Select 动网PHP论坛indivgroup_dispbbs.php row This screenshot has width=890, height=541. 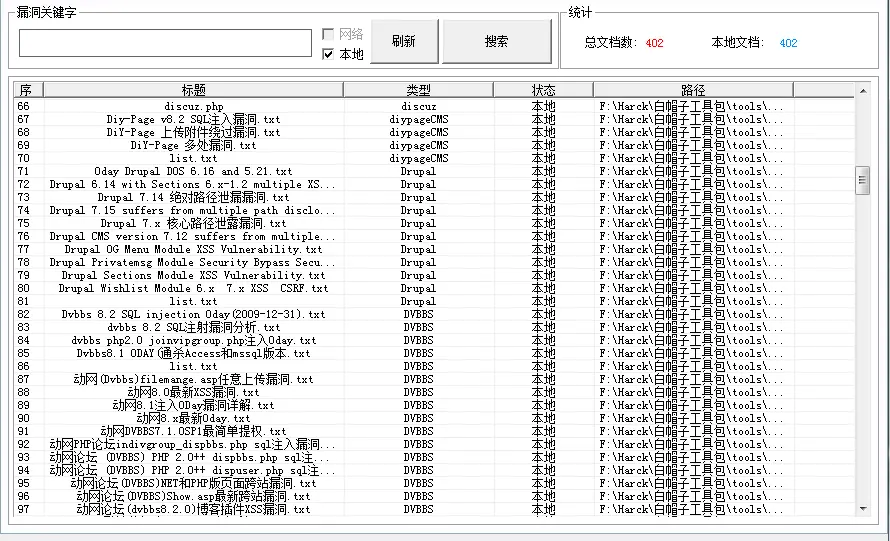[x=192, y=446]
